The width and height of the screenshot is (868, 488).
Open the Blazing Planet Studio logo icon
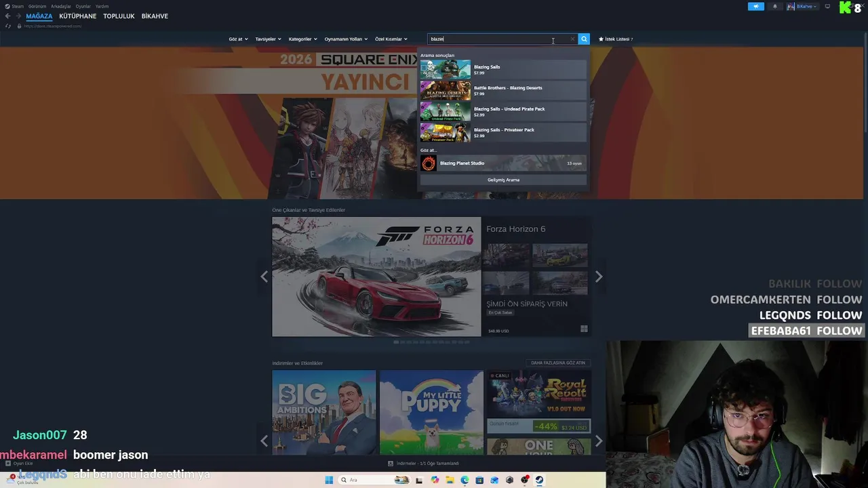coord(429,163)
